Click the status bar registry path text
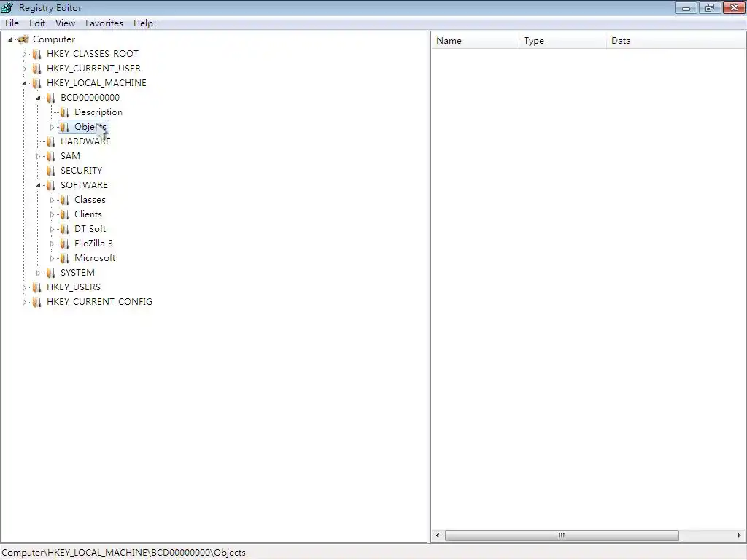 (x=124, y=553)
